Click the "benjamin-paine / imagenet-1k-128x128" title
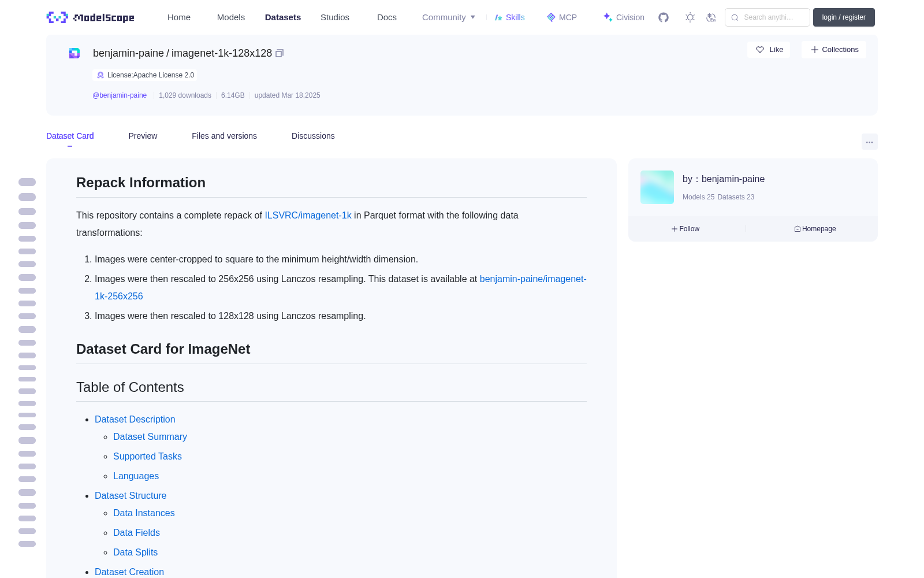 pyautogui.click(x=182, y=53)
